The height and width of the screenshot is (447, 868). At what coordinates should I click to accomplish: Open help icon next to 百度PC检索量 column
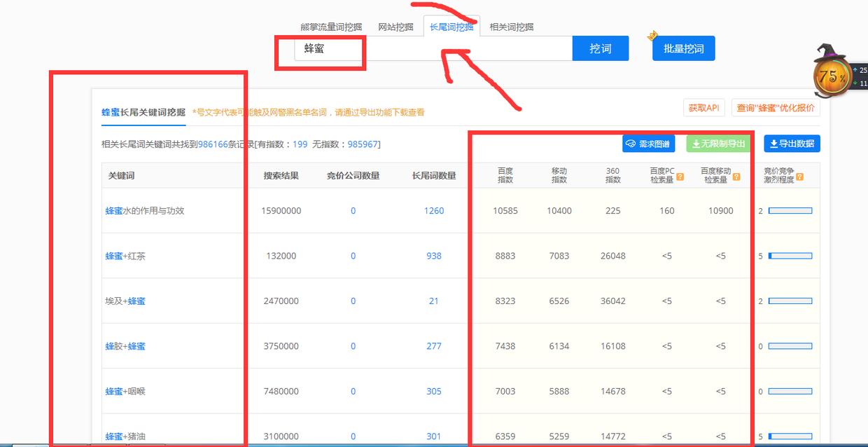(680, 178)
